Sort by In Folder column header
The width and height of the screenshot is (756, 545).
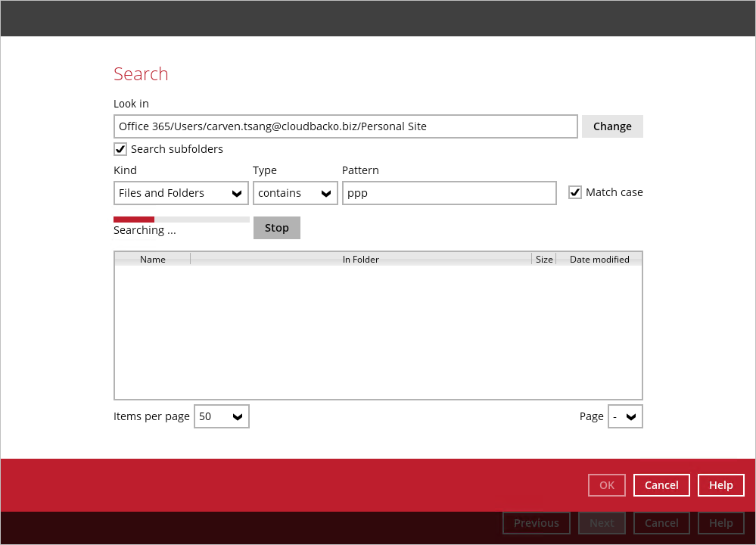361,259
